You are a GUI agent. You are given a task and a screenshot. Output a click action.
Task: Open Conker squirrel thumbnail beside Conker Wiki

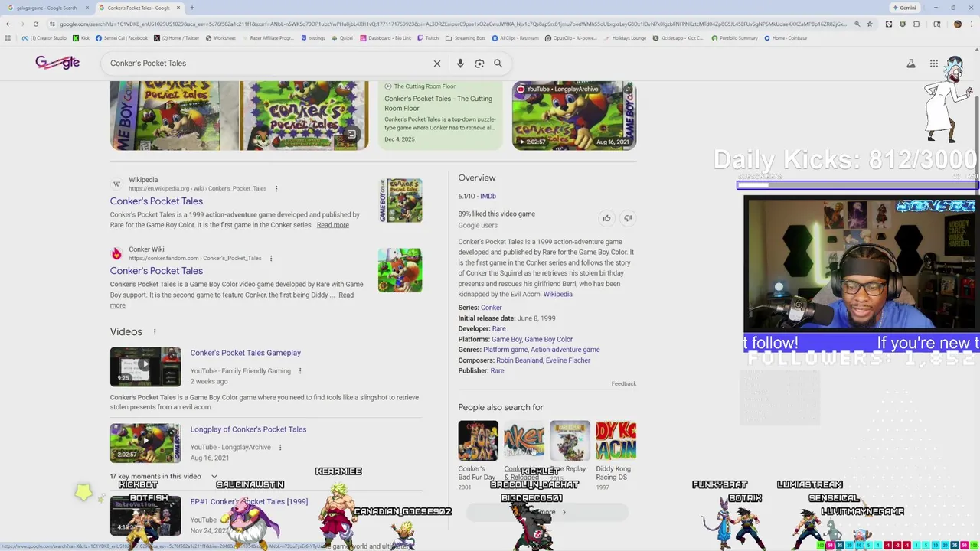[400, 270]
